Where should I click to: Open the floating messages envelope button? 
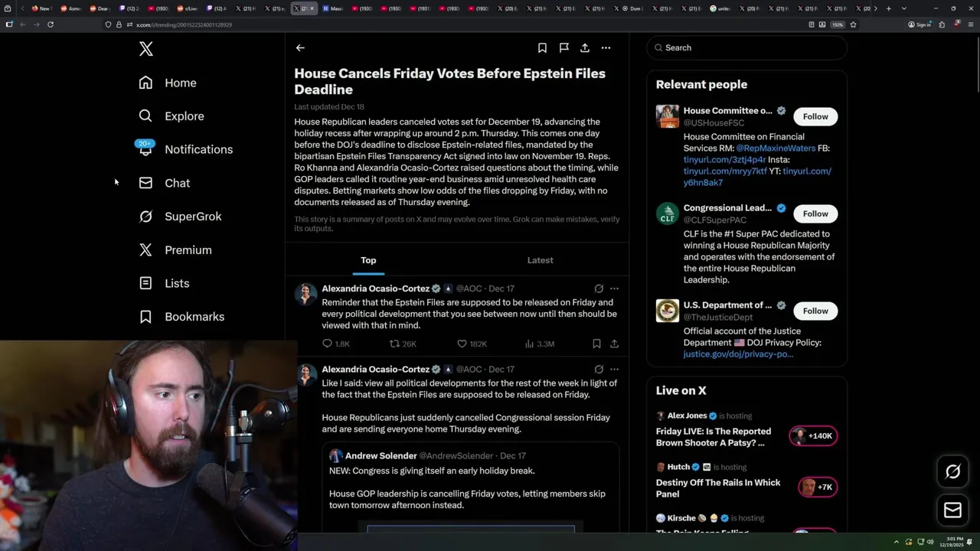point(952,510)
